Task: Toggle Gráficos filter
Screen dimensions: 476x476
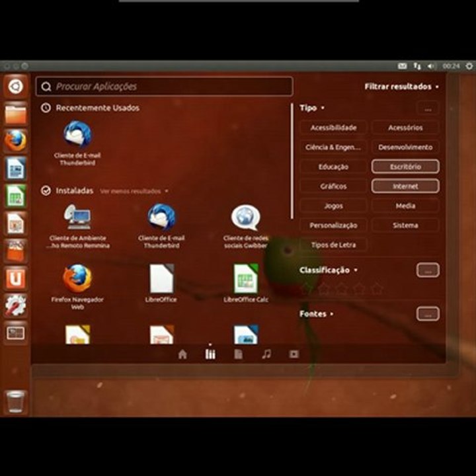Action: tap(333, 186)
